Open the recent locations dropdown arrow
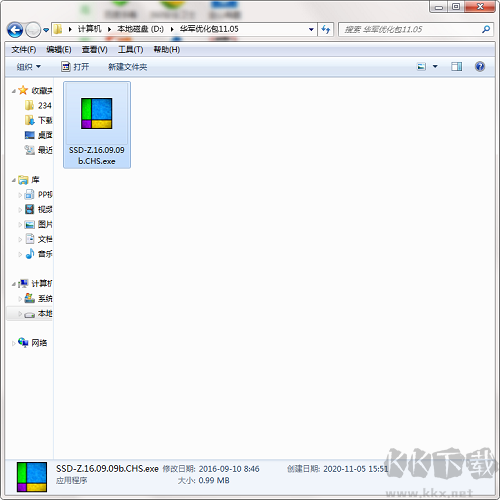The height and width of the screenshot is (500, 500). (x=46, y=30)
